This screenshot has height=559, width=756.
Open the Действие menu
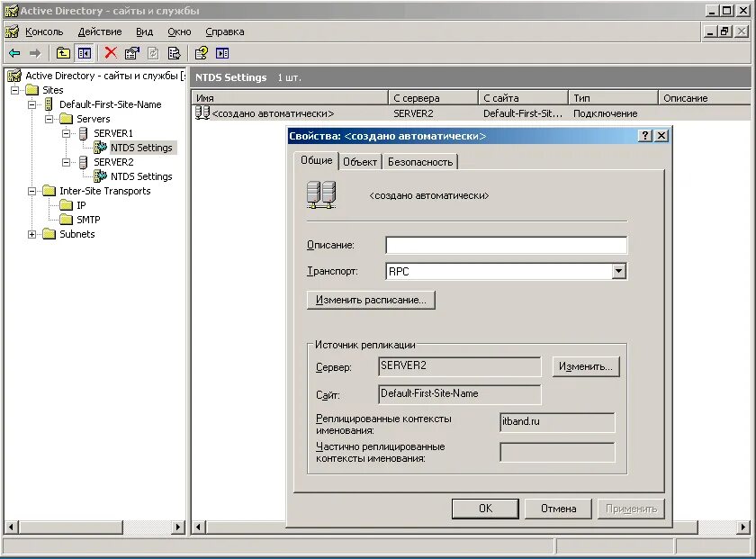100,32
